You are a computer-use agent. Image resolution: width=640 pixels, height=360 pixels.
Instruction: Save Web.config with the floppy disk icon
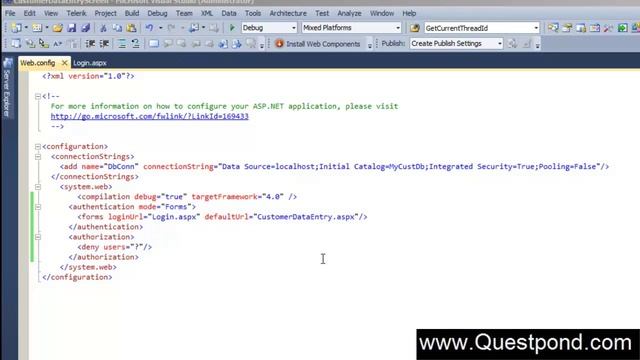pyautogui.click(x=71, y=28)
